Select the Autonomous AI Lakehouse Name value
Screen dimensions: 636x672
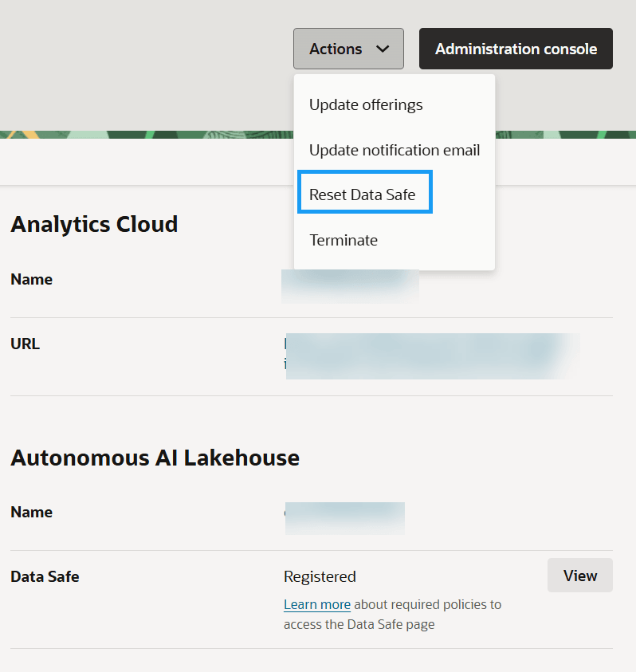[x=345, y=518]
